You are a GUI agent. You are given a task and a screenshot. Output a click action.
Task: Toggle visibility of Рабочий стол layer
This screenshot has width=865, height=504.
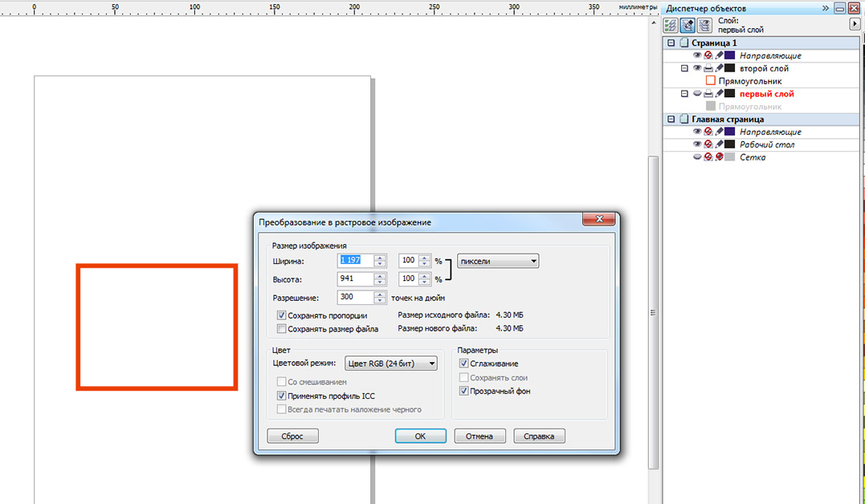(697, 144)
